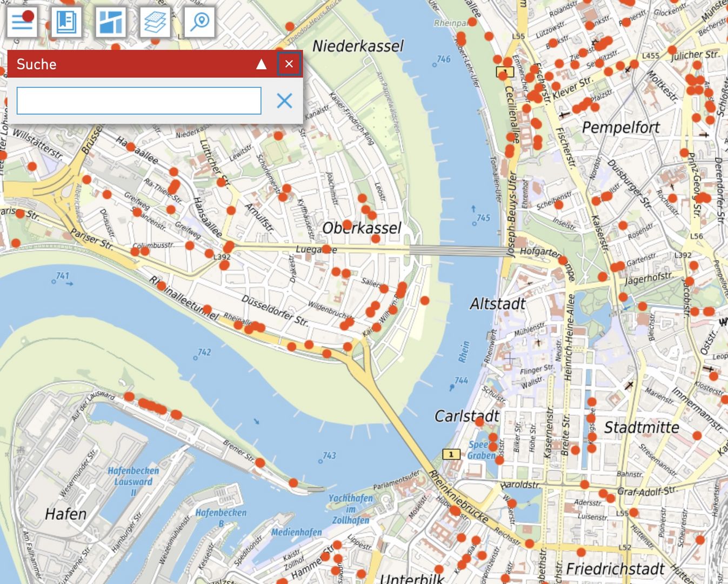Open the bookmark documents tool
Screen dimensions: 728x584
[66, 22]
